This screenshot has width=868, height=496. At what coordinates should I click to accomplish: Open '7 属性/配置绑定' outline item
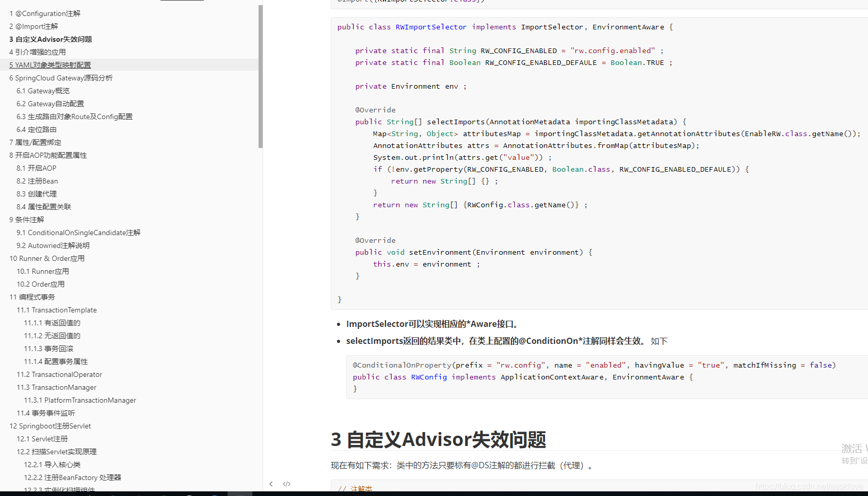pos(35,142)
